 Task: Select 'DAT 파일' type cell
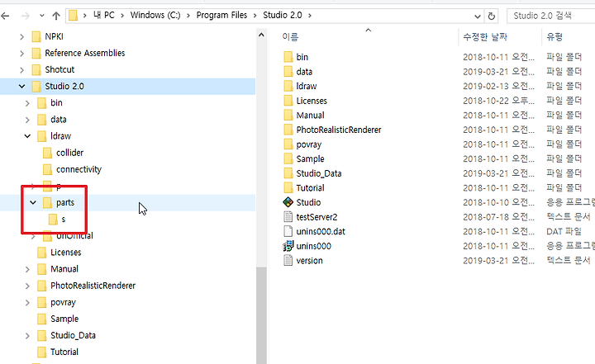point(564,231)
